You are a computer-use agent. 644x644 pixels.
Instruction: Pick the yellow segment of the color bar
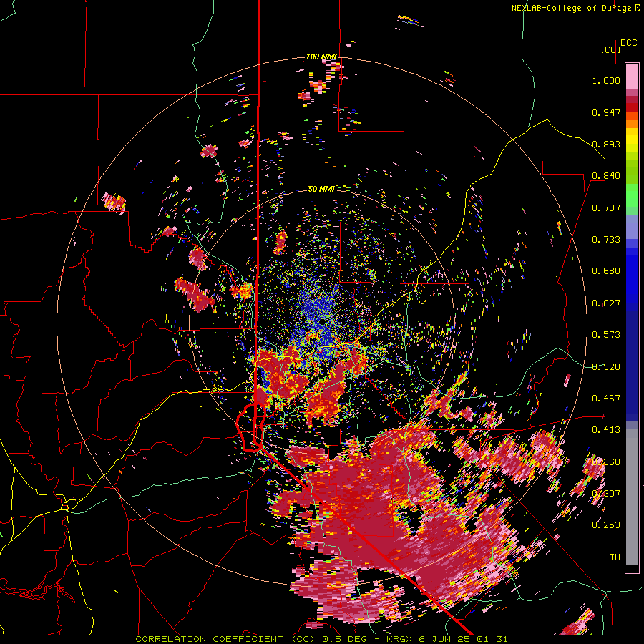tap(632, 140)
